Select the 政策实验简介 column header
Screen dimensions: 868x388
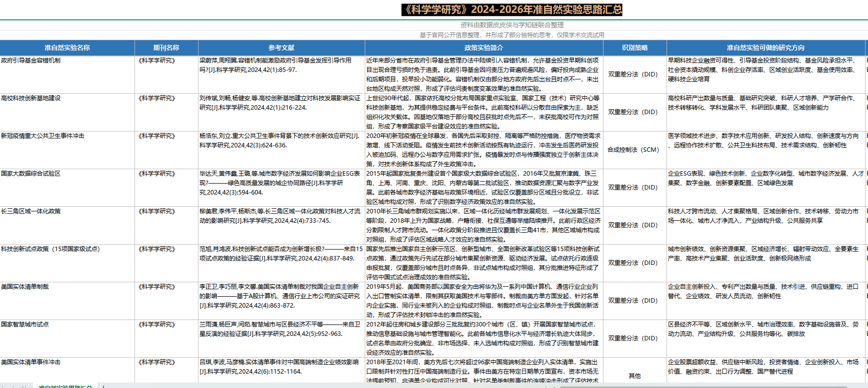(484, 48)
